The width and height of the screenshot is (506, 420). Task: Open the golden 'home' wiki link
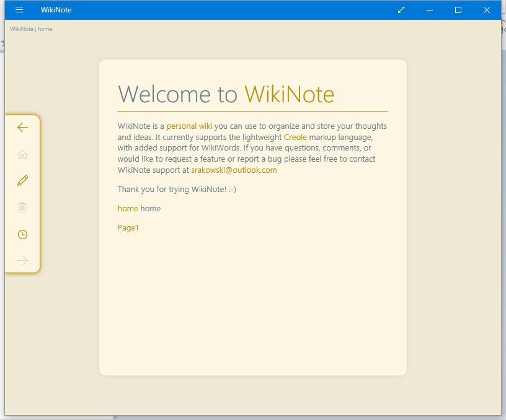point(128,209)
